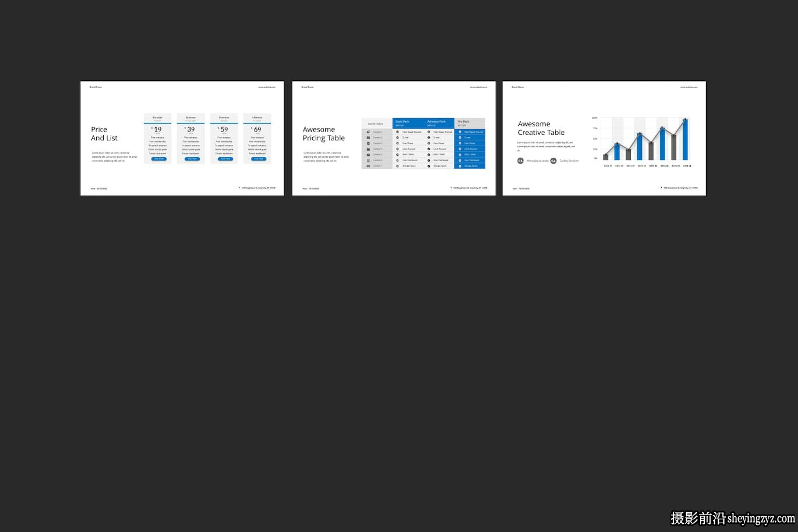This screenshot has height=532, width=798.
Task: Select the Basic Pack column header
Action: 408,123
